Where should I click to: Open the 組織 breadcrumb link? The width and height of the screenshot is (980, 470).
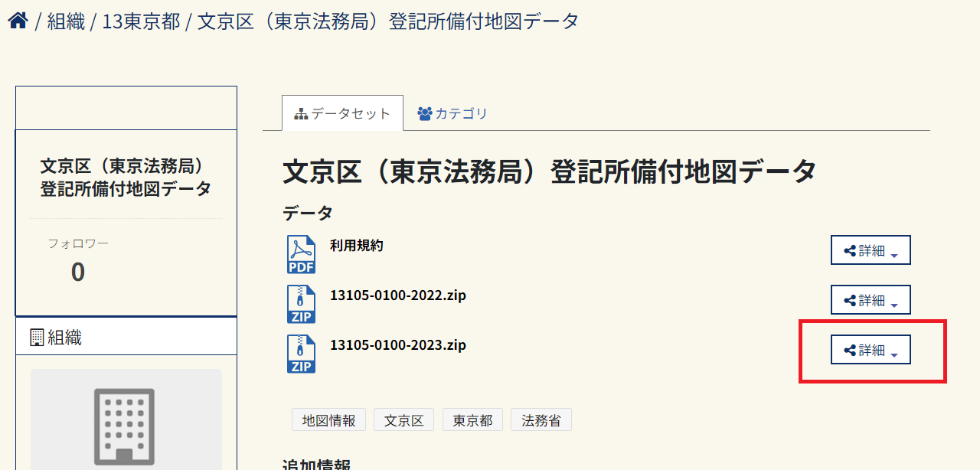pos(66,21)
